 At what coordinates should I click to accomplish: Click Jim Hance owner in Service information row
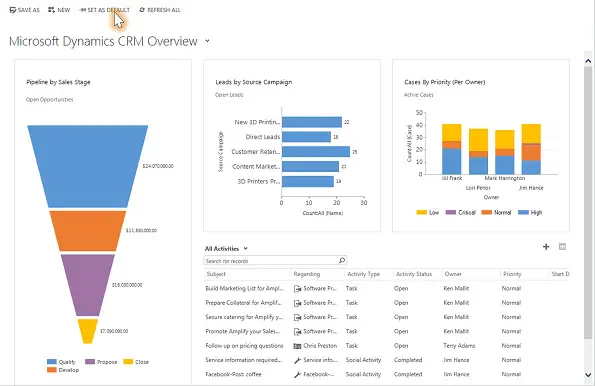coord(456,360)
